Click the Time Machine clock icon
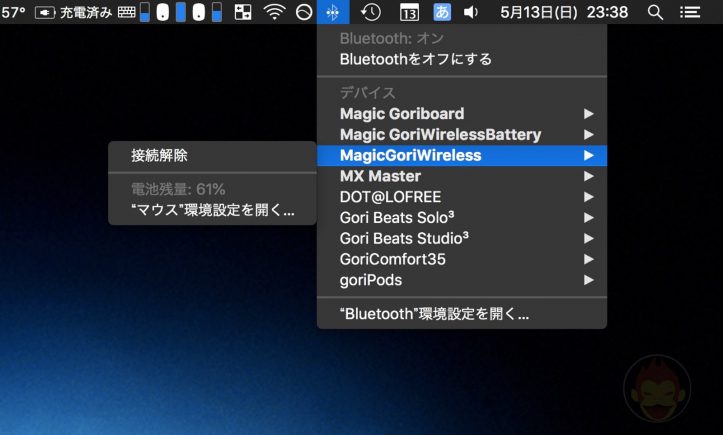Image resolution: width=723 pixels, height=435 pixels. (x=370, y=12)
